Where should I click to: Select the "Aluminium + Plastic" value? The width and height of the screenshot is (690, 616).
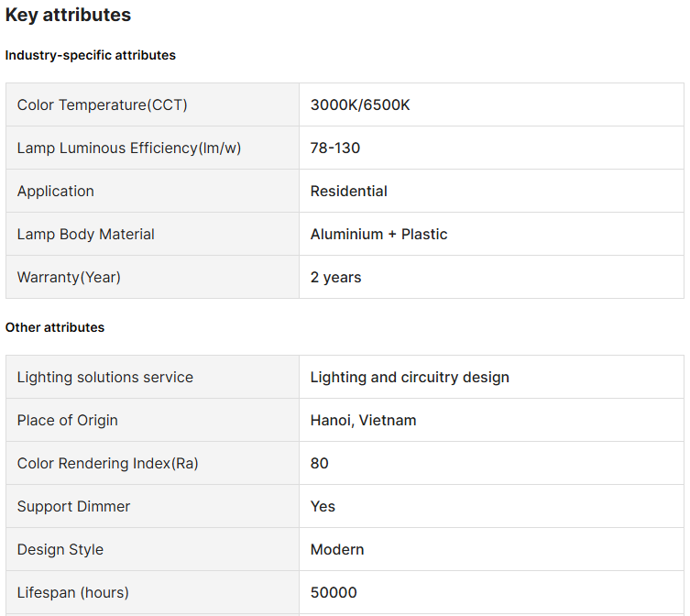(x=378, y=235)
